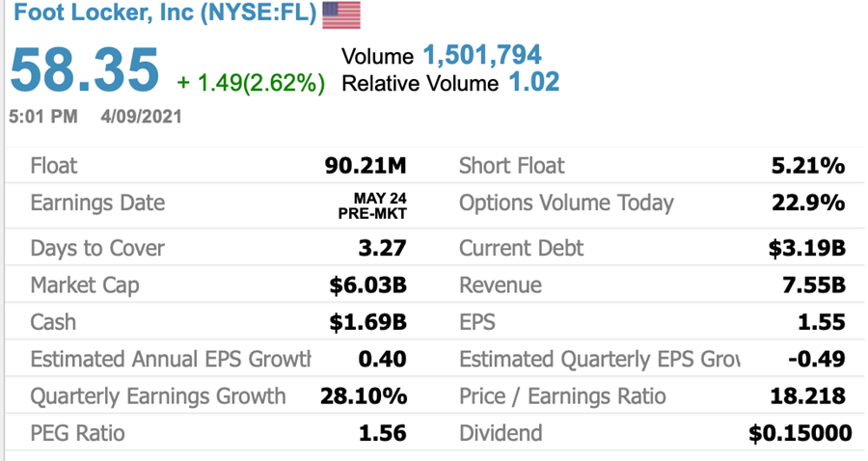
Task: Click the Days to Cover label
Action: coord(97,249)
